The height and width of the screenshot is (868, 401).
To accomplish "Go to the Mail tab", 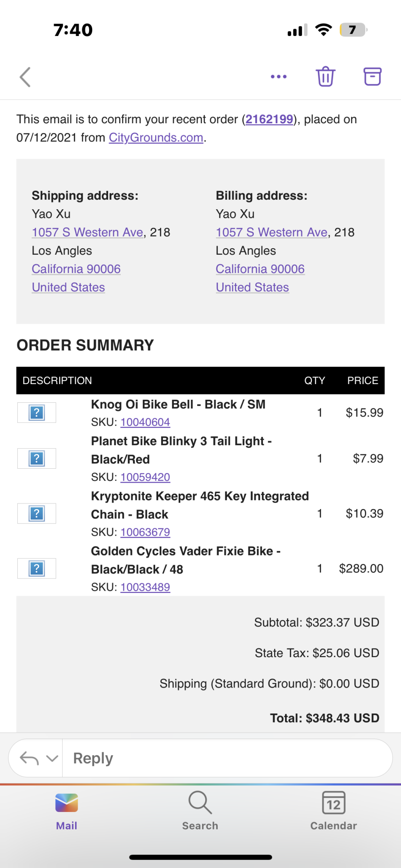I will (66, 810).
